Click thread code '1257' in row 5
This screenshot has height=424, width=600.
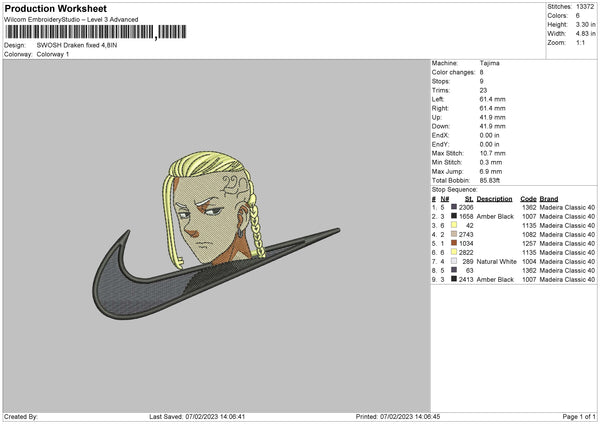529,243
